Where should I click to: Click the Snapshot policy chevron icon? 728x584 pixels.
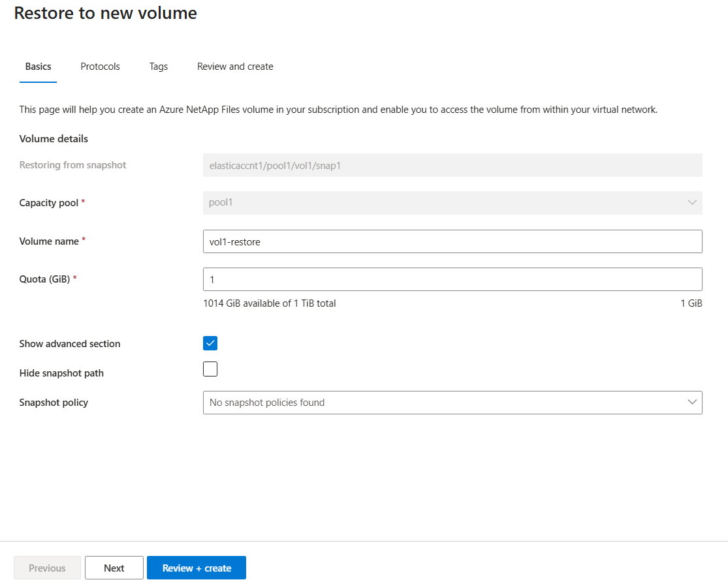[691, 403]
